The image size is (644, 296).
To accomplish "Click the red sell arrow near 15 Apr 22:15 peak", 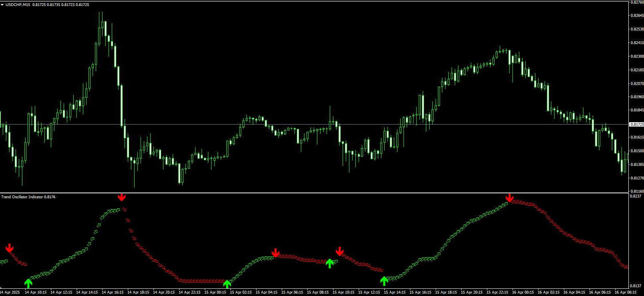I will tap(509, 198).
